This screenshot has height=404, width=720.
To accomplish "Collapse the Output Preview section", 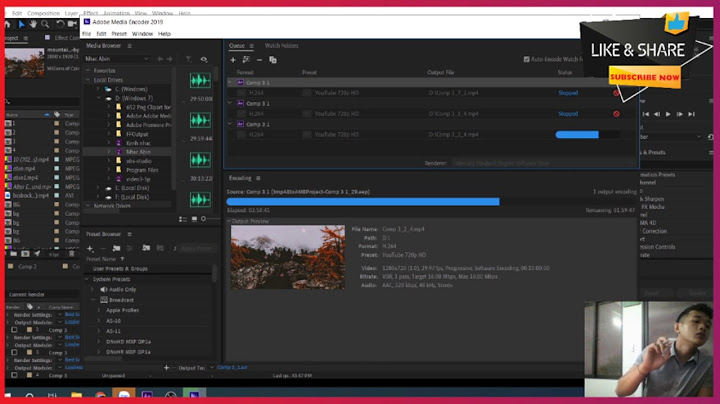I will 229,221.
